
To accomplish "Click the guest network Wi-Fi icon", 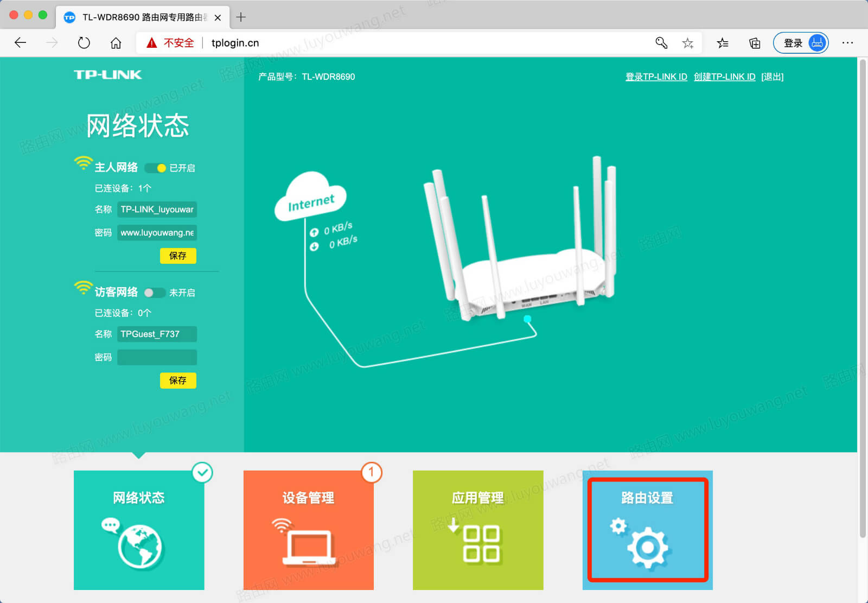I will pos(83,288).
